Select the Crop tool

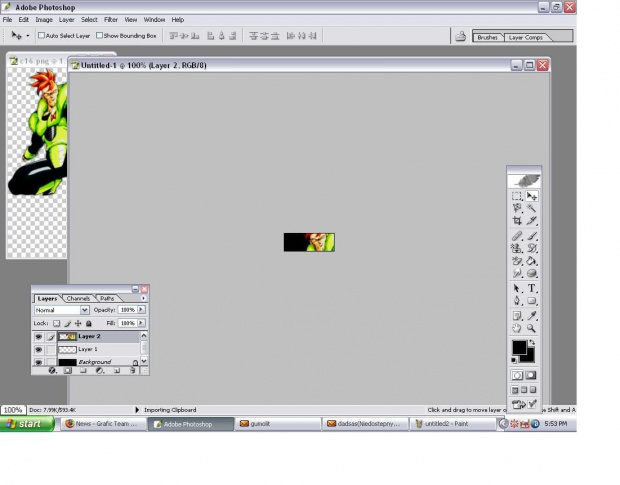517,220
